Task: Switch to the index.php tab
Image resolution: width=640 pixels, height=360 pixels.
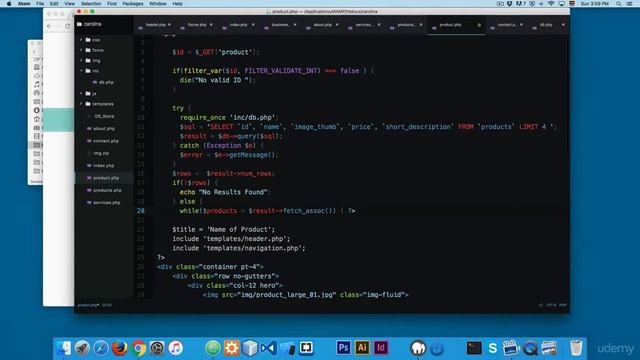Action: 238,25
